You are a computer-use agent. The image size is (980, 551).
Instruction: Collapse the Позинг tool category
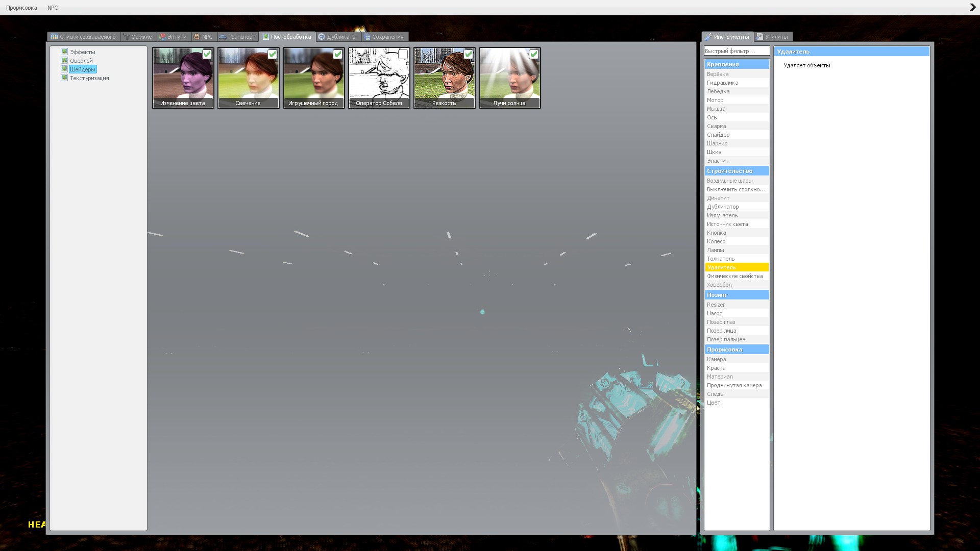coord(736,295)
